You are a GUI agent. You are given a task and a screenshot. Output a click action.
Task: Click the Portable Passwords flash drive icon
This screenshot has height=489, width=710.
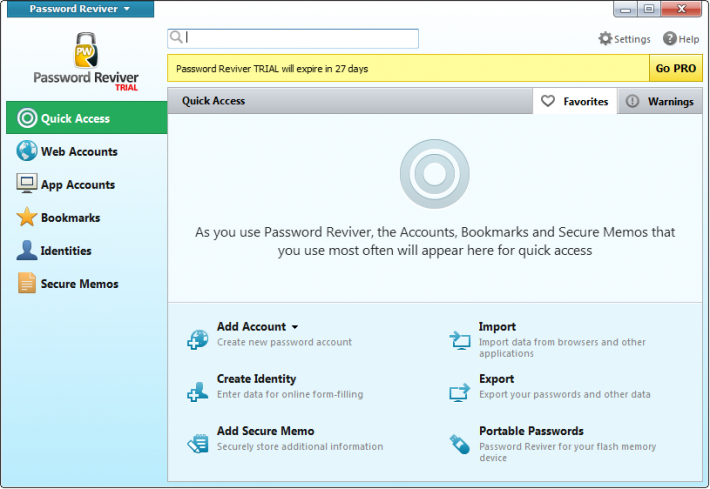tap(460, 444)
